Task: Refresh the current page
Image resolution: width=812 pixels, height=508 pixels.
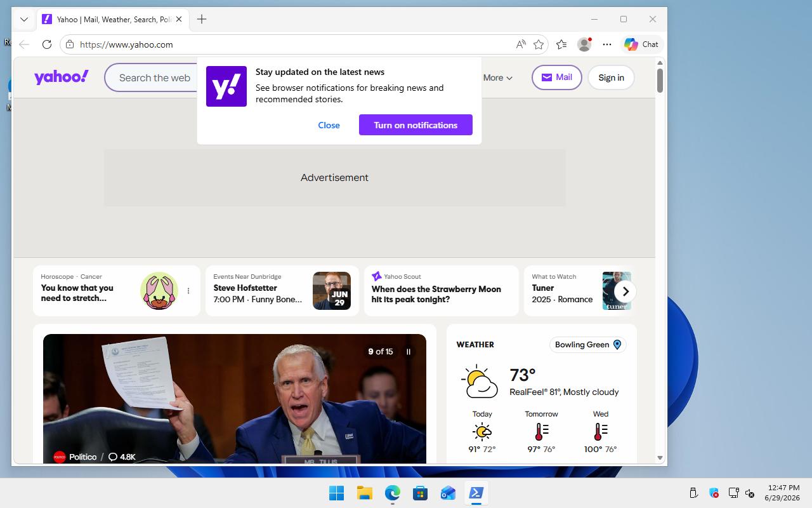Action: click(47, 44)
